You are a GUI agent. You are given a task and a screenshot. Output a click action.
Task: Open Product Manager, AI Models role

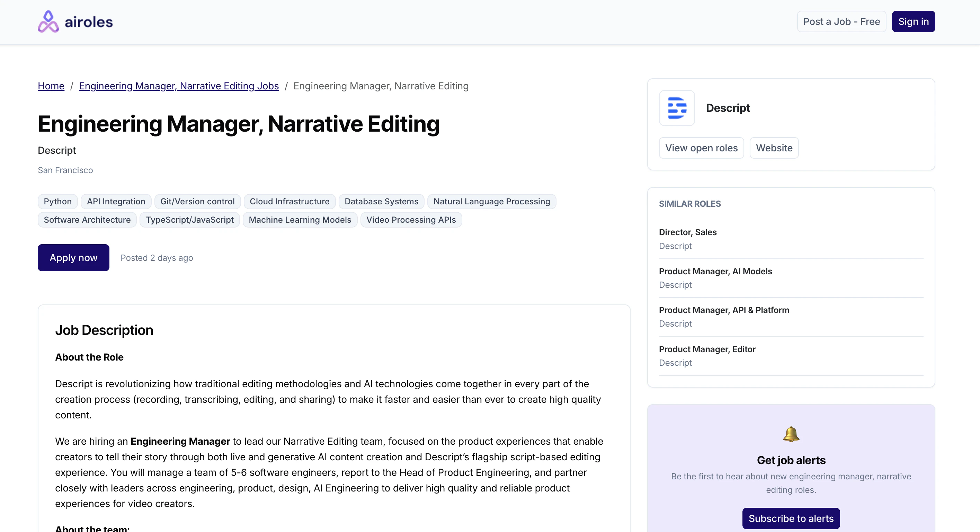pos(715,271)
